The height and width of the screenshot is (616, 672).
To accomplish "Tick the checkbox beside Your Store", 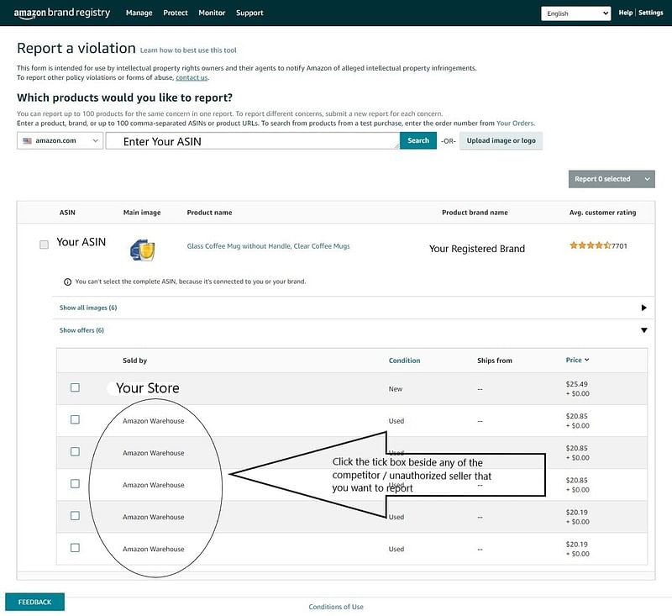I will tap(75, 387).
